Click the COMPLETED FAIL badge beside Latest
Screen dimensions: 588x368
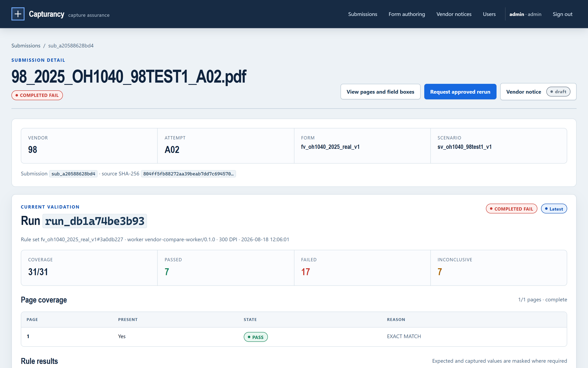(x=511, y=209)
